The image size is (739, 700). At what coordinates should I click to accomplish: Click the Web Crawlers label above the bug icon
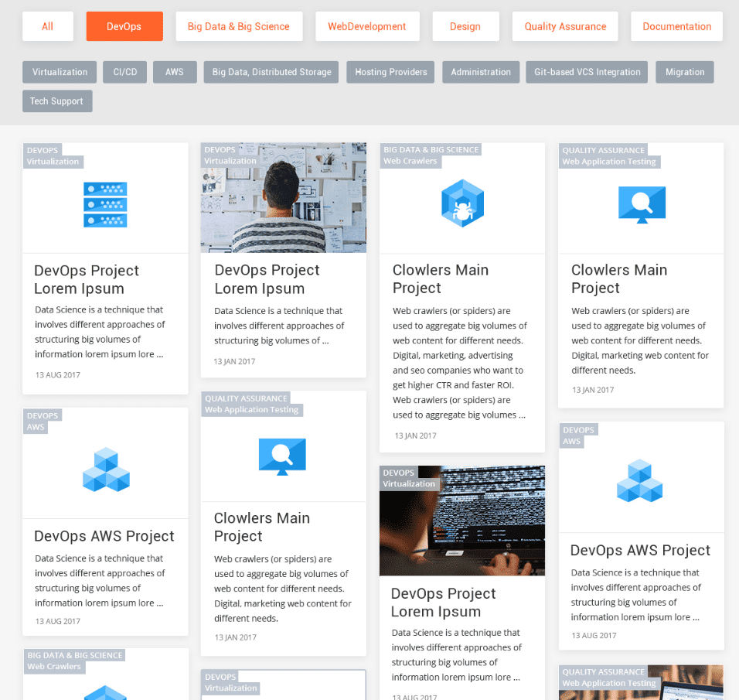(x=410, y=161)
